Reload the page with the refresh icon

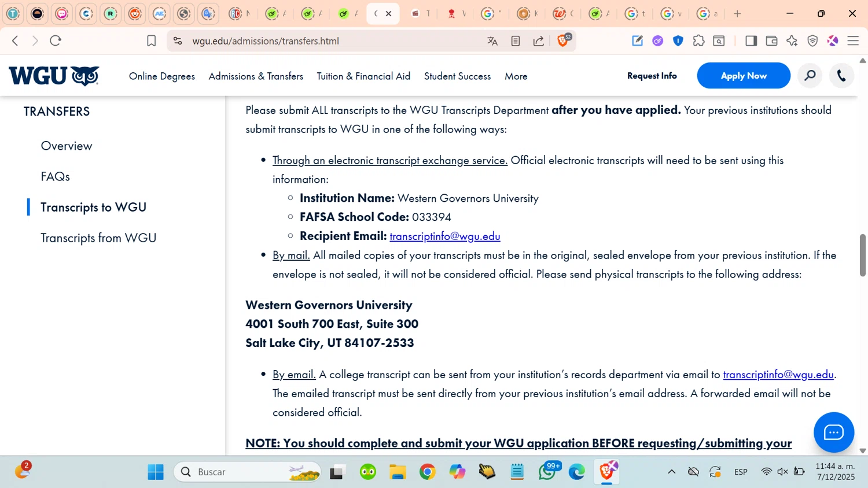pyautogui.click(x=56, y=41)
